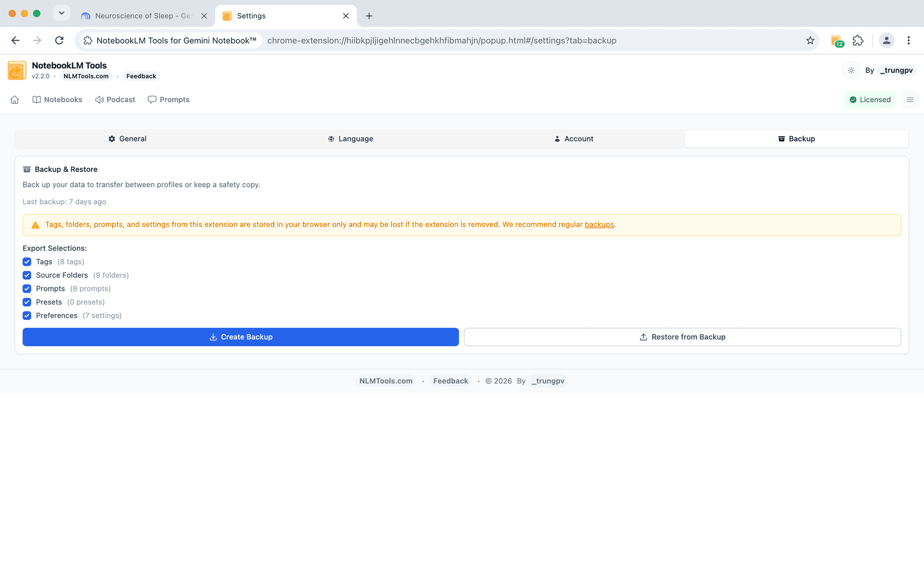924x578 pixels.
Task: Uncheck the Source Folders checkbox
Action: coord(27,275)
